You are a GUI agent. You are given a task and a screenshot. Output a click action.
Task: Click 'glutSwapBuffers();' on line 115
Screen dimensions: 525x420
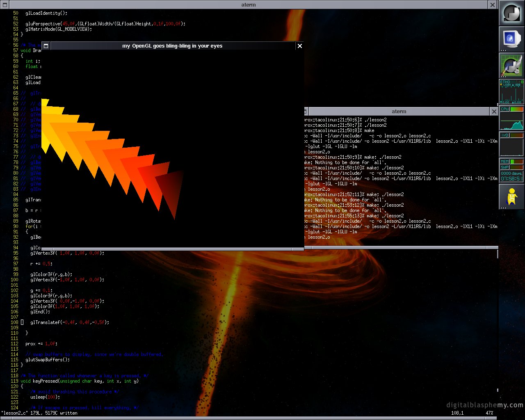(x=48, y=360)
